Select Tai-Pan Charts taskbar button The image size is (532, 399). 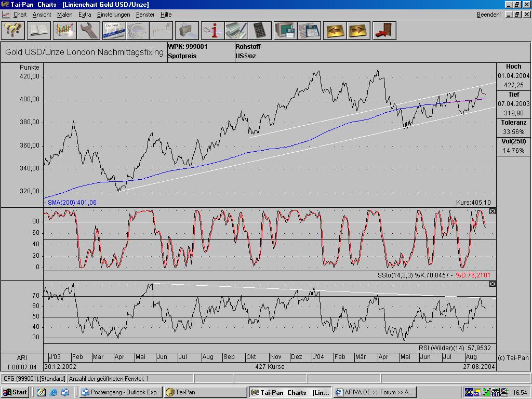[x=290, y=392]
